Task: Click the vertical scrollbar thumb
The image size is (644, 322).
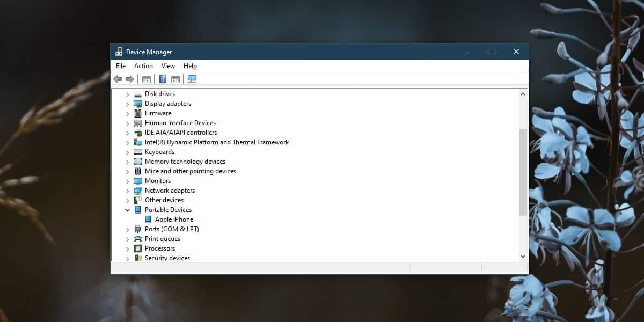Action: (x=523, y=172)
